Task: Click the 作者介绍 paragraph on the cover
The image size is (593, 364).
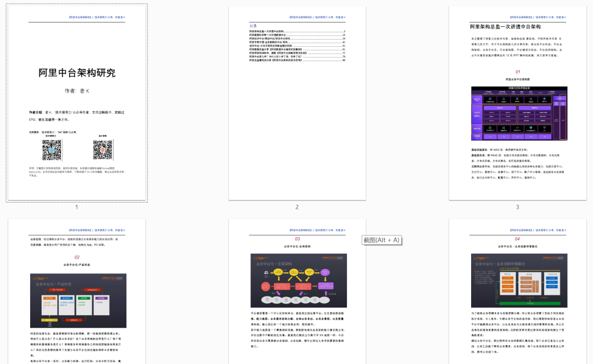Action: (x=77, y=116)
